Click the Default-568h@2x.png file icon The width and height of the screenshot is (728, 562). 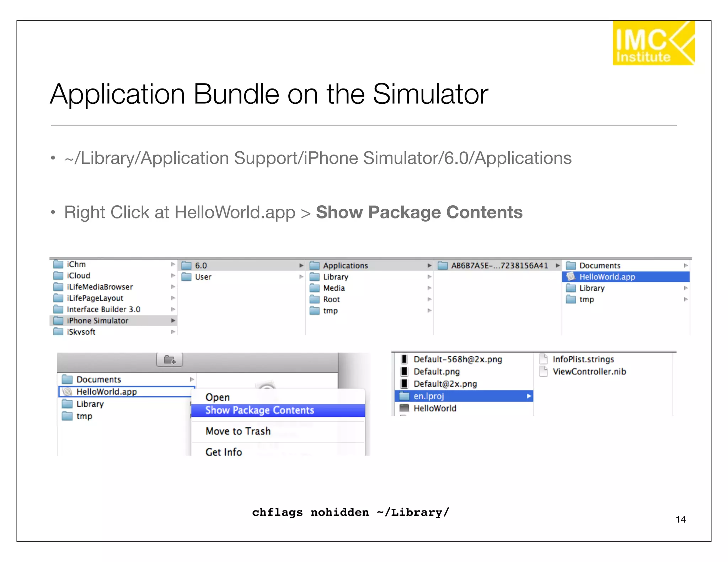(x=404, y=360)
